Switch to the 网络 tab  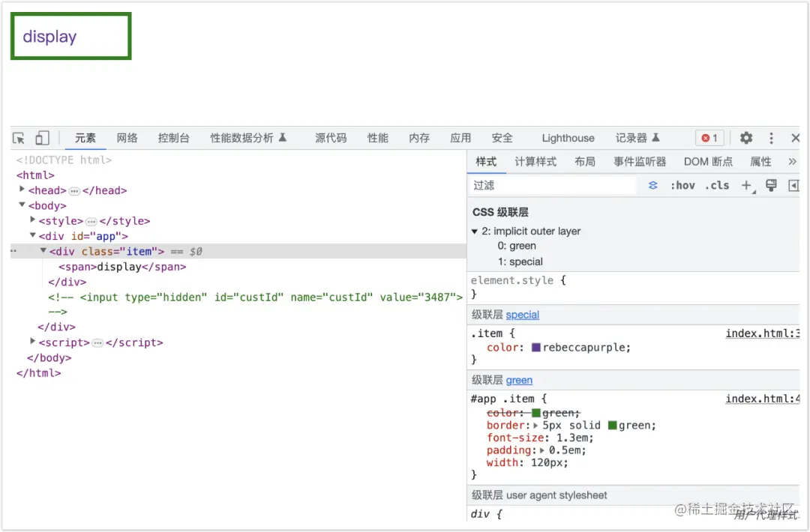point(127,138)
